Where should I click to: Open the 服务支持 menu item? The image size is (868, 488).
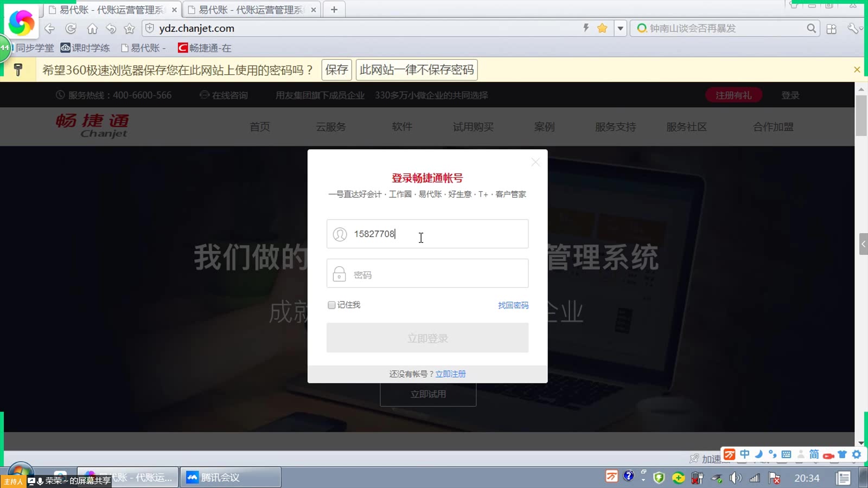(x=615, y=127)
